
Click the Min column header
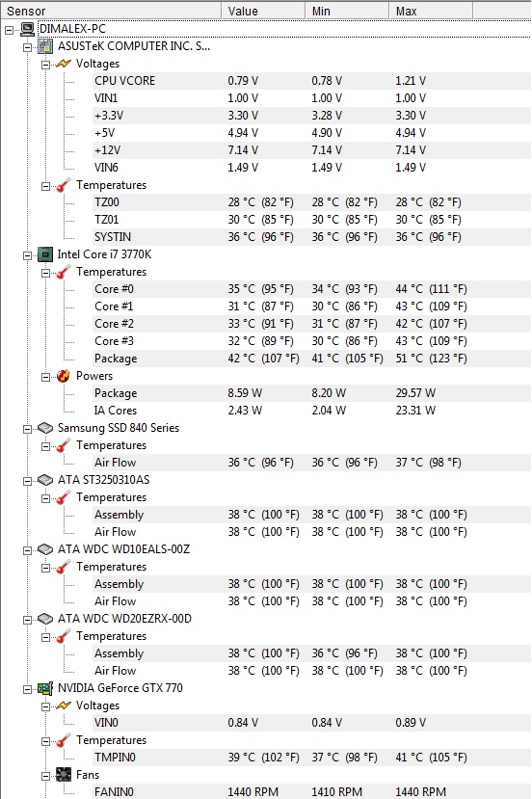[347, 11]
